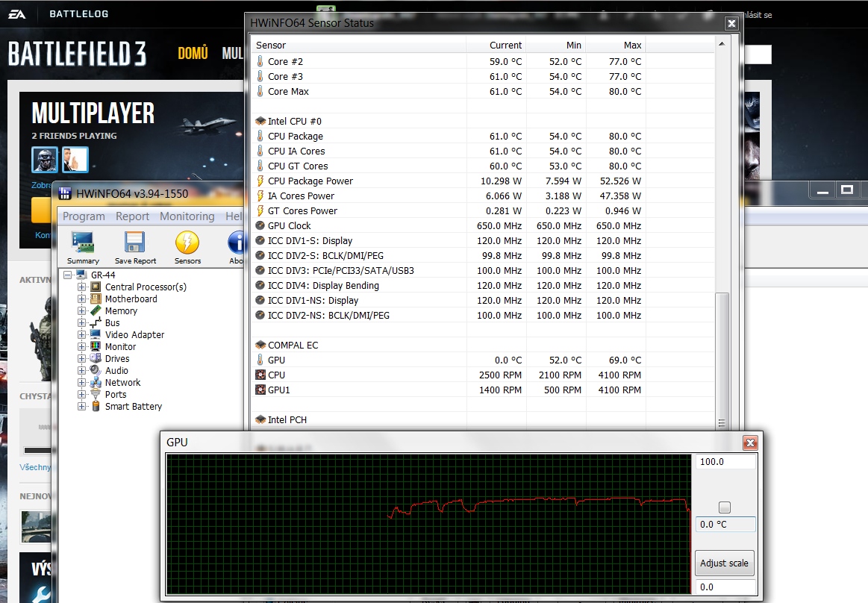Open the DOMŮ tab in Battlelog

tap(193, 53)
